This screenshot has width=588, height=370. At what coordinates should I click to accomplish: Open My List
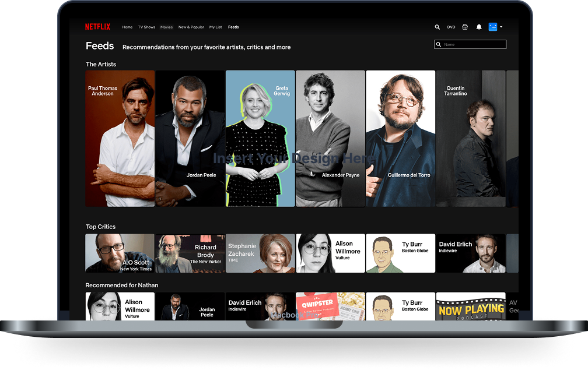(216, 27)
